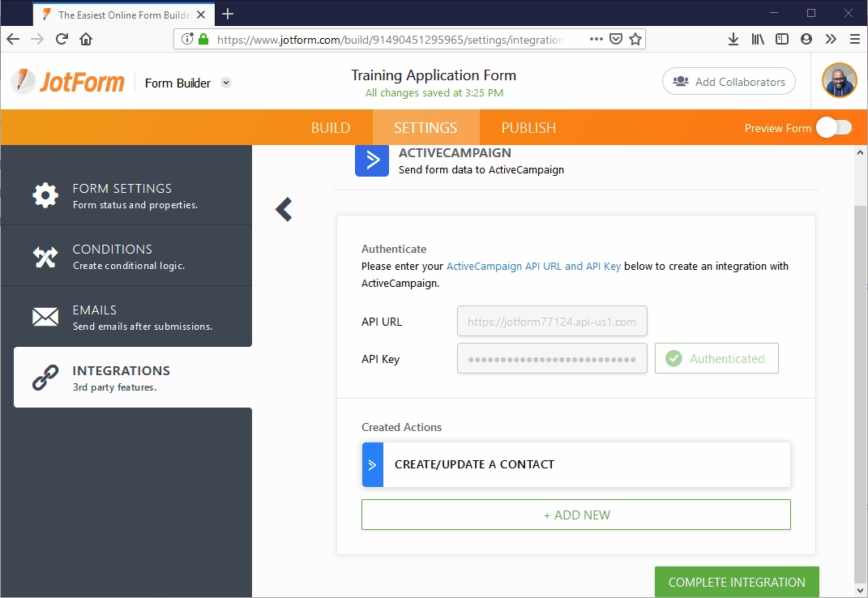The height and width of the screenshot is (598, 868).
Task: Open the ActiveCampaign API URL and API Key link
Action: point(533,267)
